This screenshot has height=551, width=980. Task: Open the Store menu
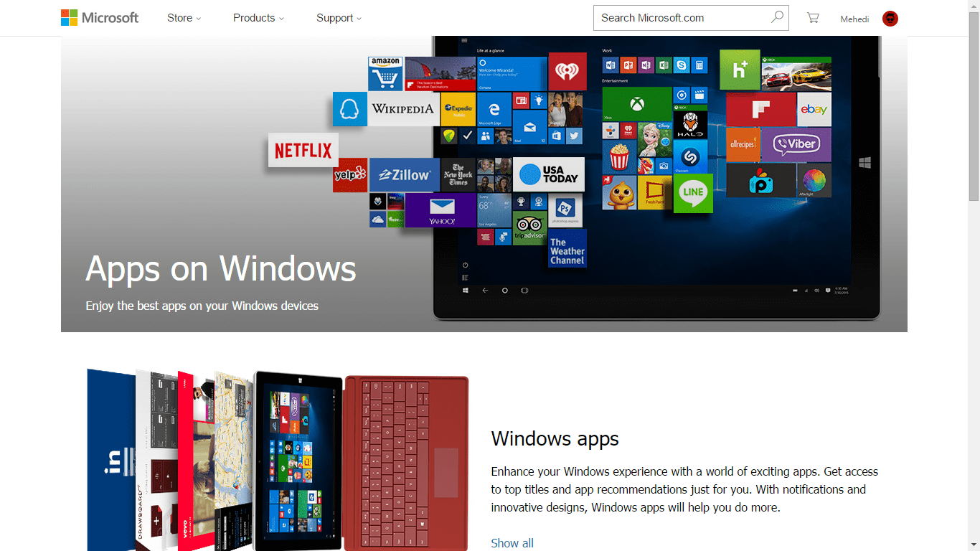coord(184,18)
